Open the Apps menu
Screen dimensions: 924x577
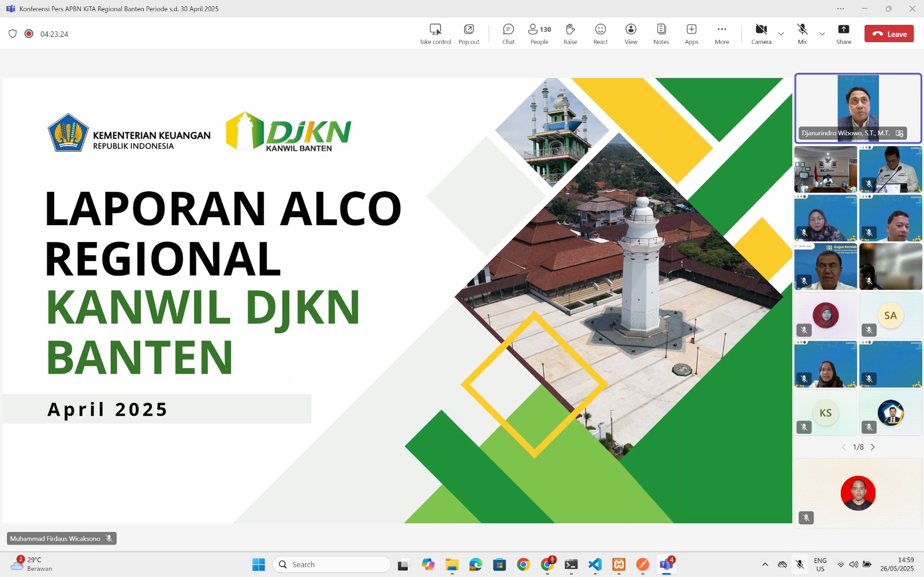click(691, 34)
